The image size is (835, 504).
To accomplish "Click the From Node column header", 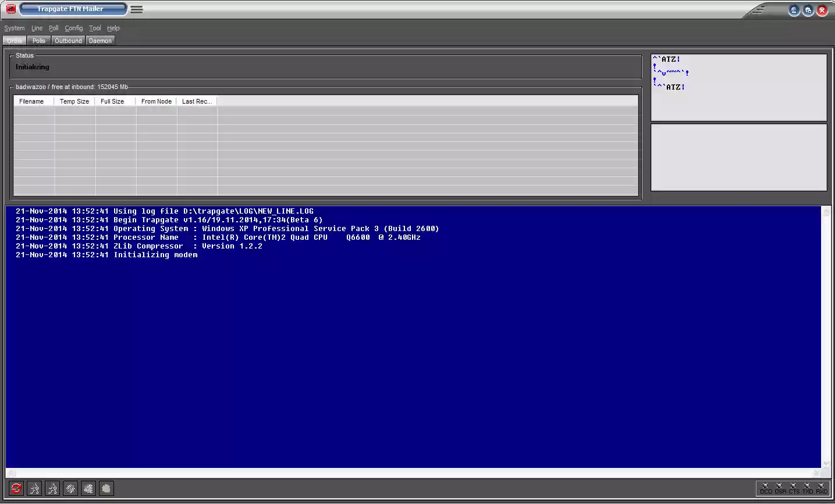I will click(x=156, y=101).
